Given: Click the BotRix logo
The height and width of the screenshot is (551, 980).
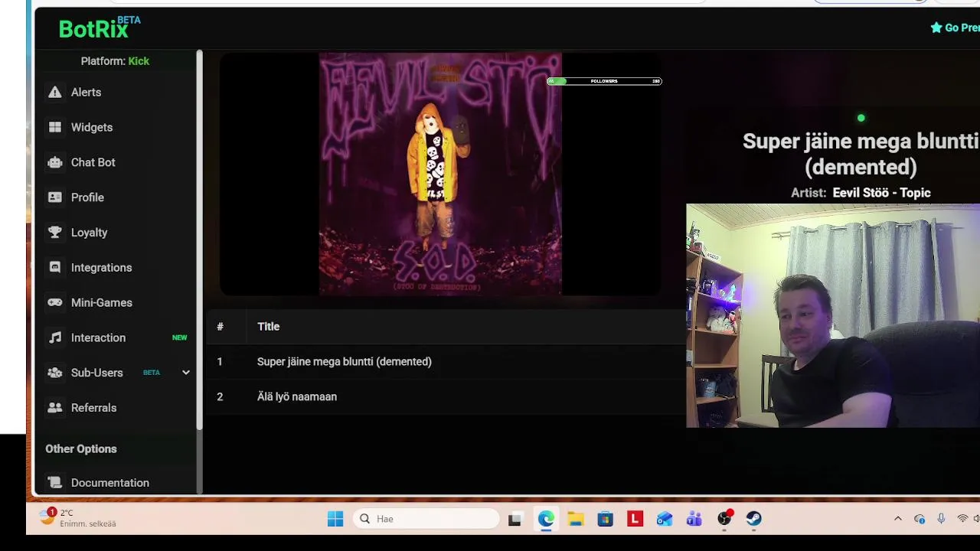Looking at the screenshot, I should (100, 28).
